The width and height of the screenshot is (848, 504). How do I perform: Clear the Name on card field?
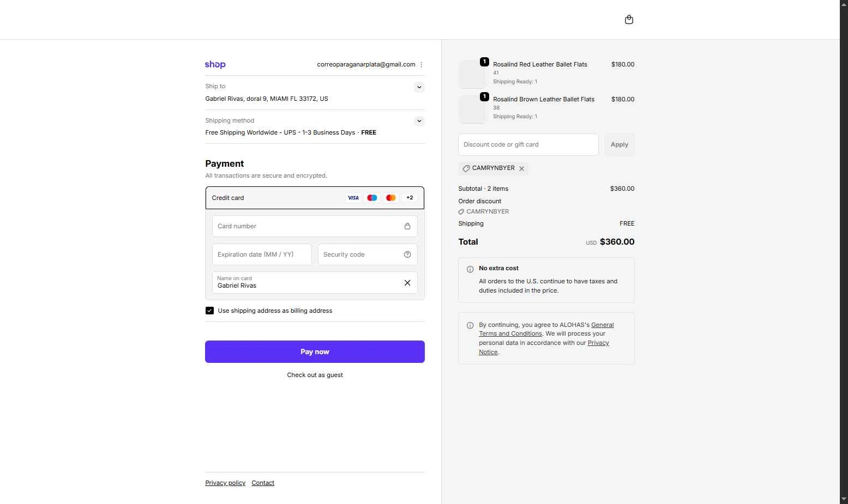pyautogui.click(x=407, y=283)
